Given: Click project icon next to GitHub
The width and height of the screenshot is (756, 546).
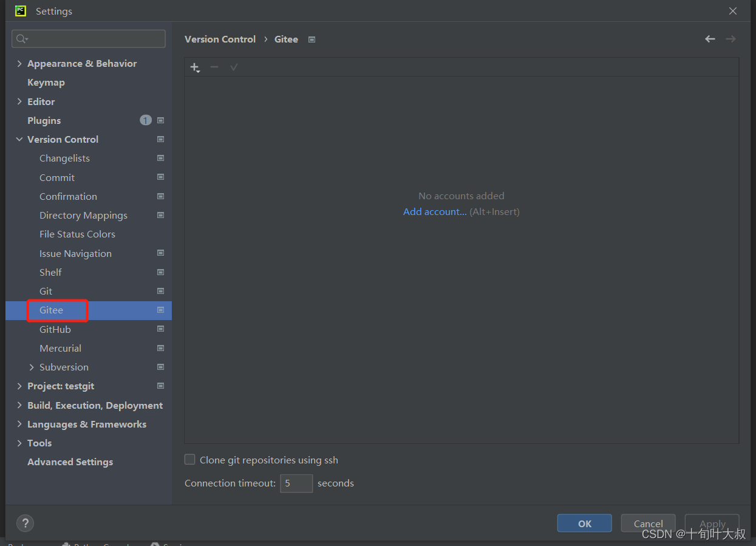Looking at the screenshot, I should point(161,329).
